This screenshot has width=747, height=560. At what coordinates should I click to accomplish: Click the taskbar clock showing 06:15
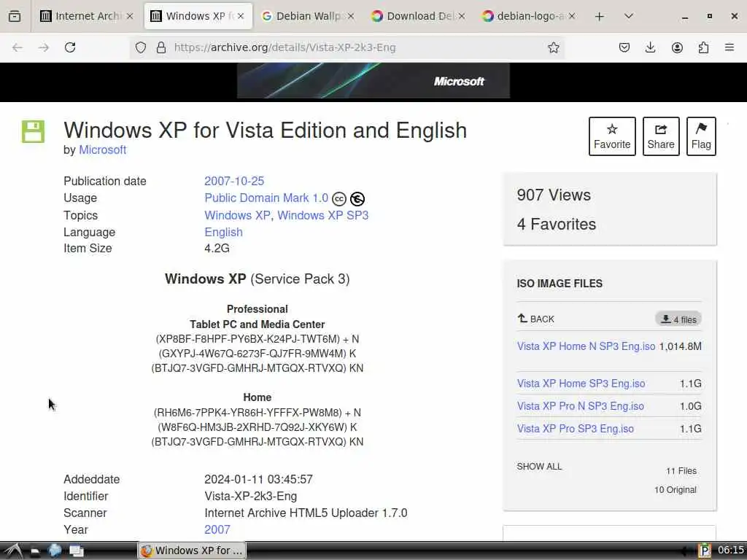(730, 551)
